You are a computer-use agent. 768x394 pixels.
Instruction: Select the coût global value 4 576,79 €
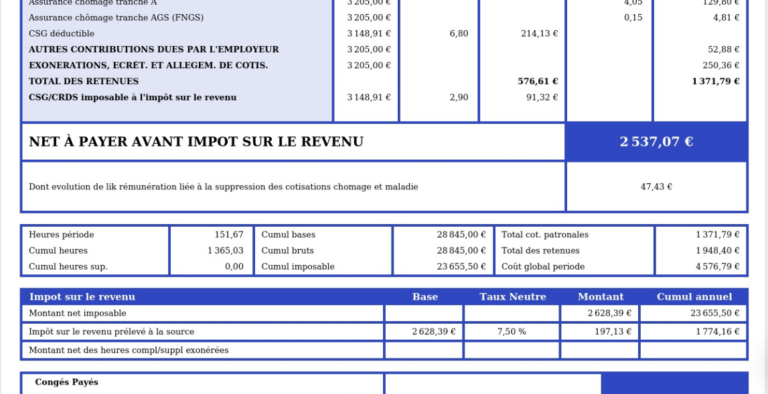718,267
